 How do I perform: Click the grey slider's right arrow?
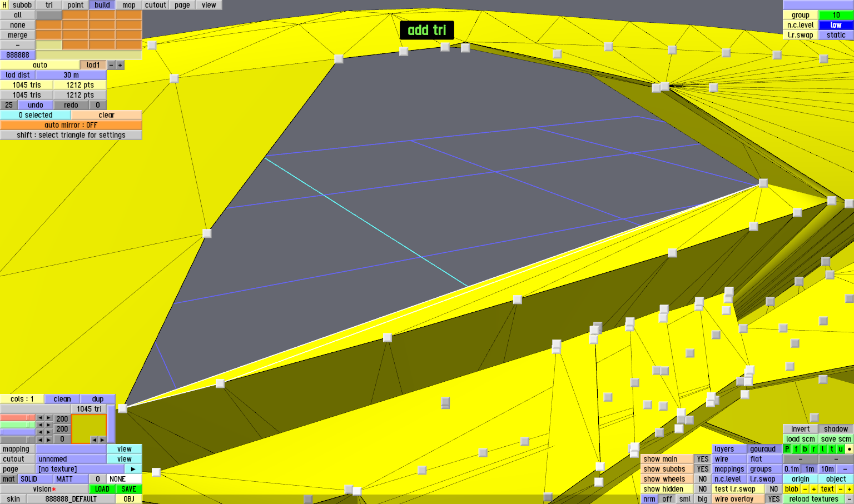49,440
